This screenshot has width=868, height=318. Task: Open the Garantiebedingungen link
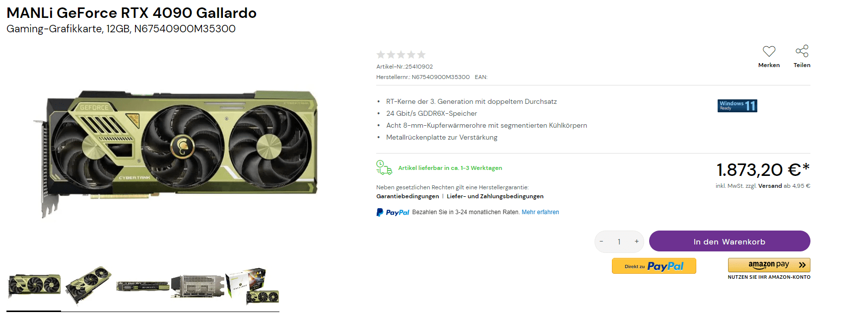tap(407, 196)
